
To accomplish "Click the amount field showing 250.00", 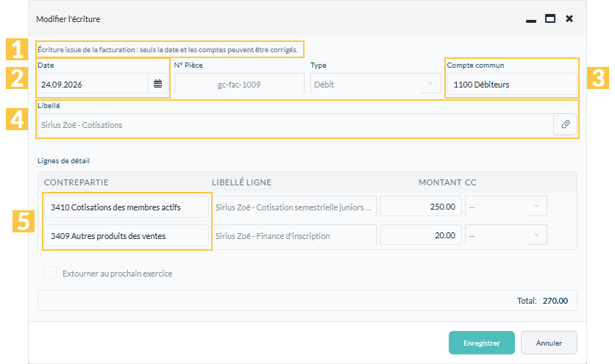I will tap(421, 207).
